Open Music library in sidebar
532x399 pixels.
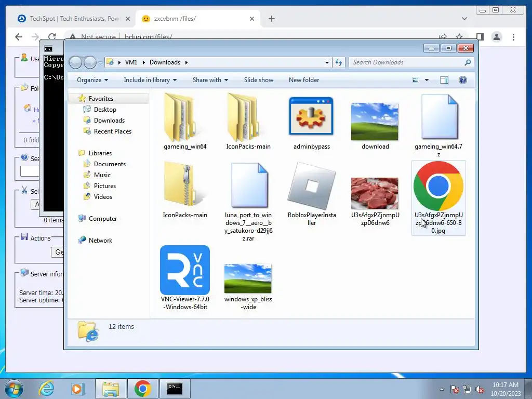(102, 175)
